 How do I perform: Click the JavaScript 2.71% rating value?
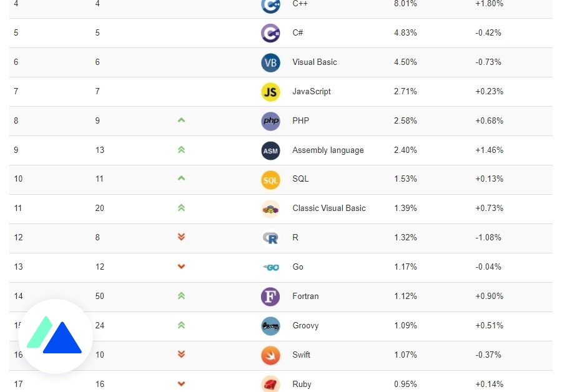[405, 91]
